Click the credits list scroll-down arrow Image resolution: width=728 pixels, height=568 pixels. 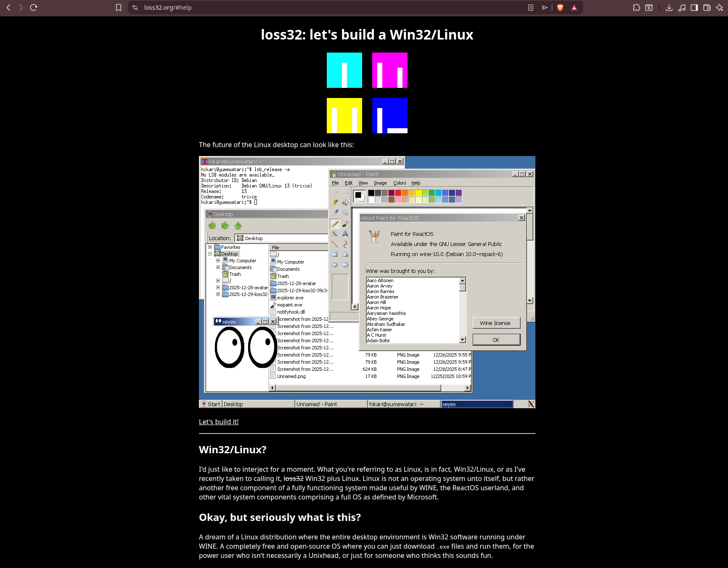(463, 340)
